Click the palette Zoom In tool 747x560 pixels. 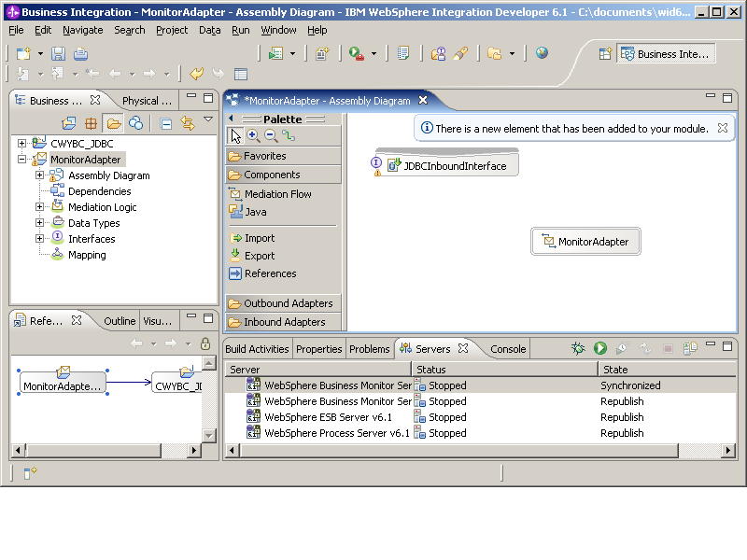click(x=253, y=136)
